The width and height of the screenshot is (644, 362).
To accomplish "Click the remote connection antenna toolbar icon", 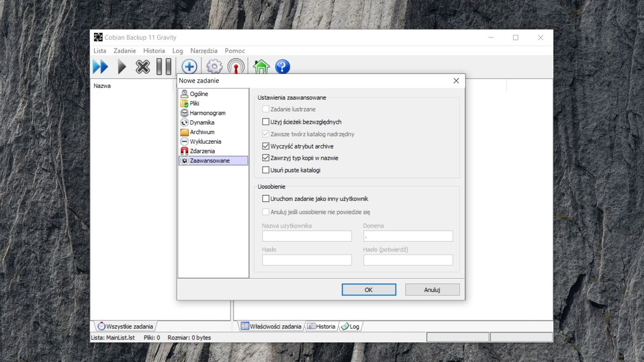I will click(237, 67).
